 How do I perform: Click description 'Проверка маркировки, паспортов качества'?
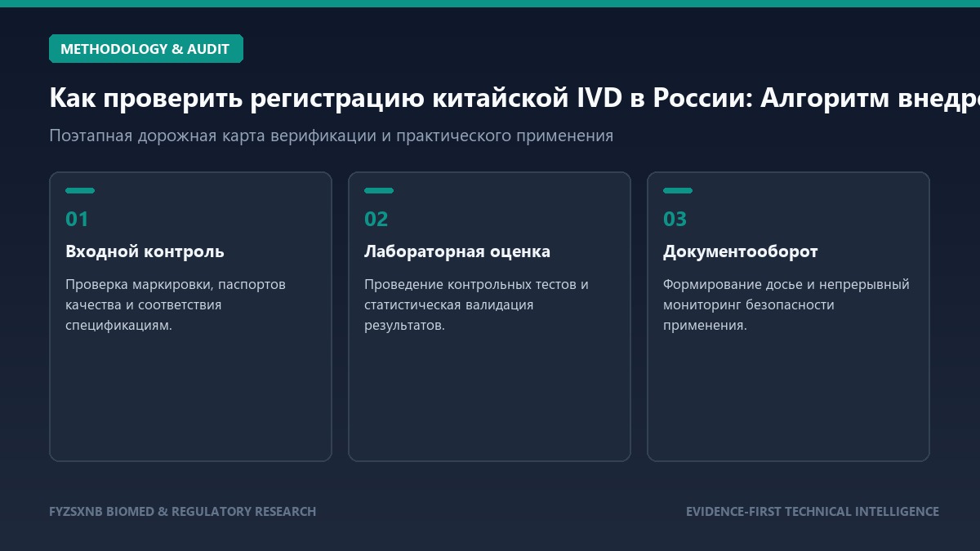coord(176,304)
